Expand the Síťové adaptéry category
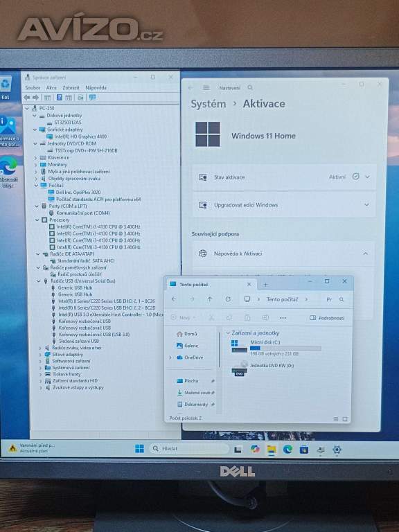Viewport: 399px width, 532px height. [x=40, y=355]
